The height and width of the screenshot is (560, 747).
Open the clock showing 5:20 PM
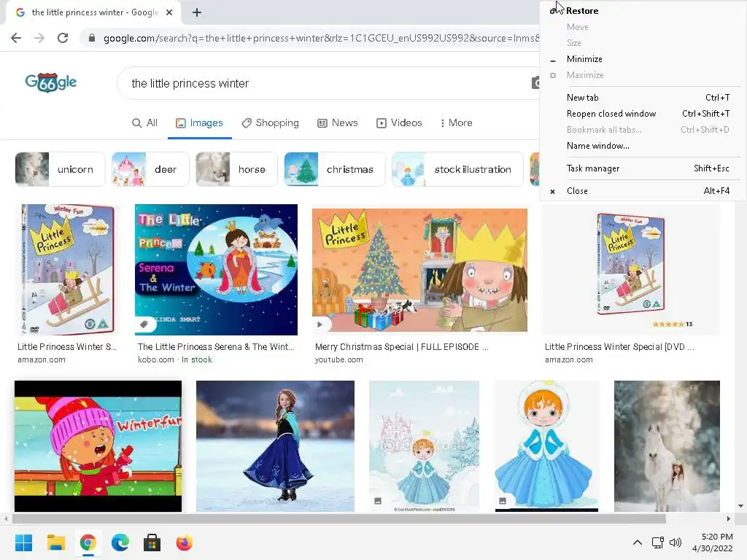(x=713, y=542)
